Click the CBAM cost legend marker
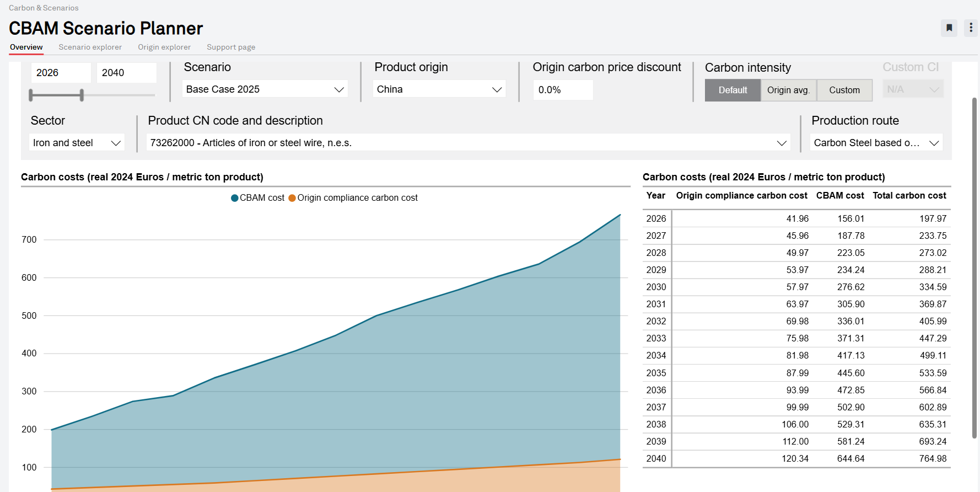This screenshot has height=492, width=980. [x=235, y=198]
